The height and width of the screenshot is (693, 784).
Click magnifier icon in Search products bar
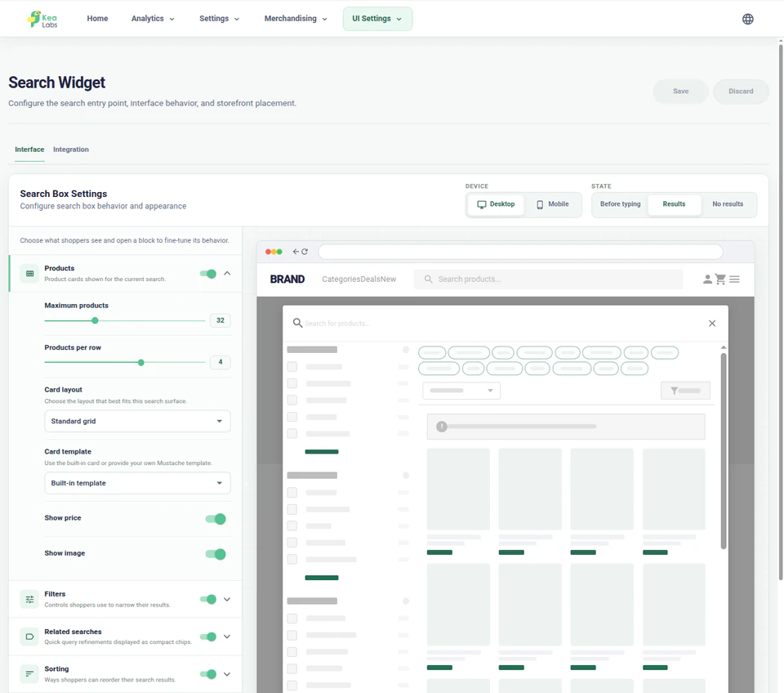point(429,279)
